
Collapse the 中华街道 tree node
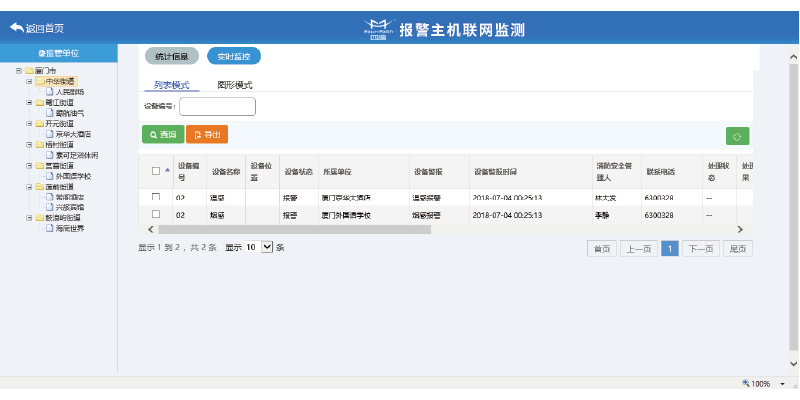(29, 81)
